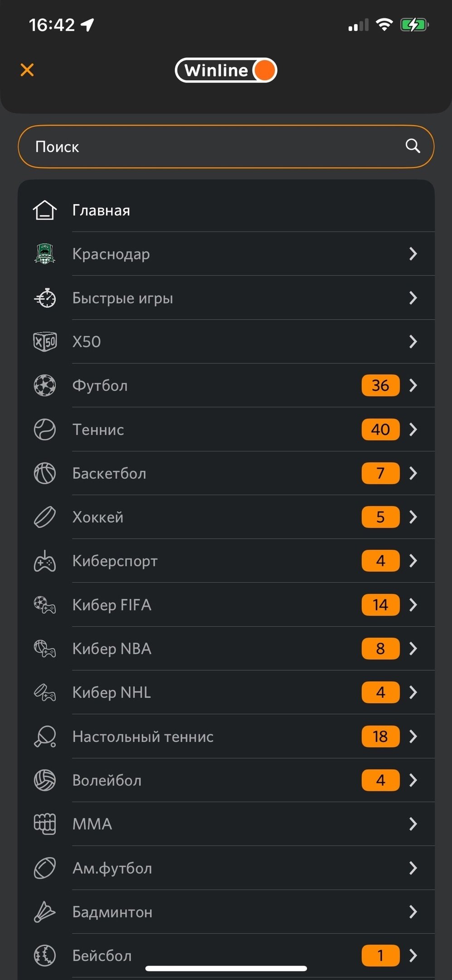Expand the Теннис section chevron
The width and height of the screenshot is (452, 980).
tap(413, 429)
